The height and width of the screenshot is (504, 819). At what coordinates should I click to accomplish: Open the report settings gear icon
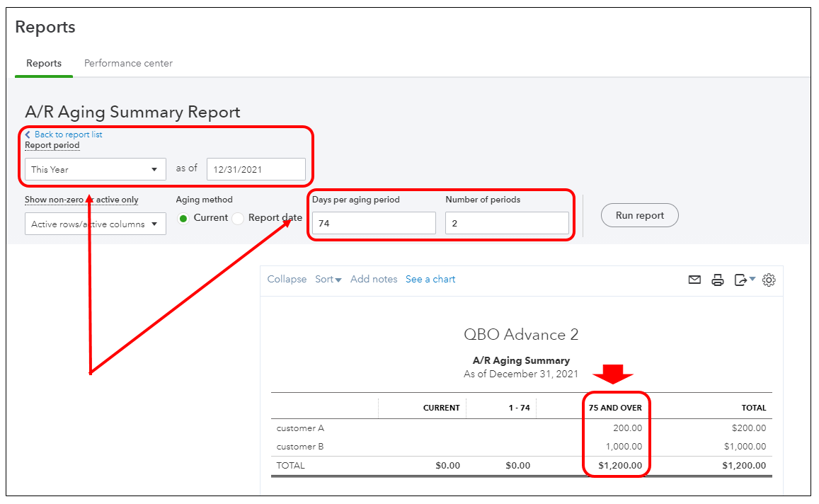pos(769,280)
